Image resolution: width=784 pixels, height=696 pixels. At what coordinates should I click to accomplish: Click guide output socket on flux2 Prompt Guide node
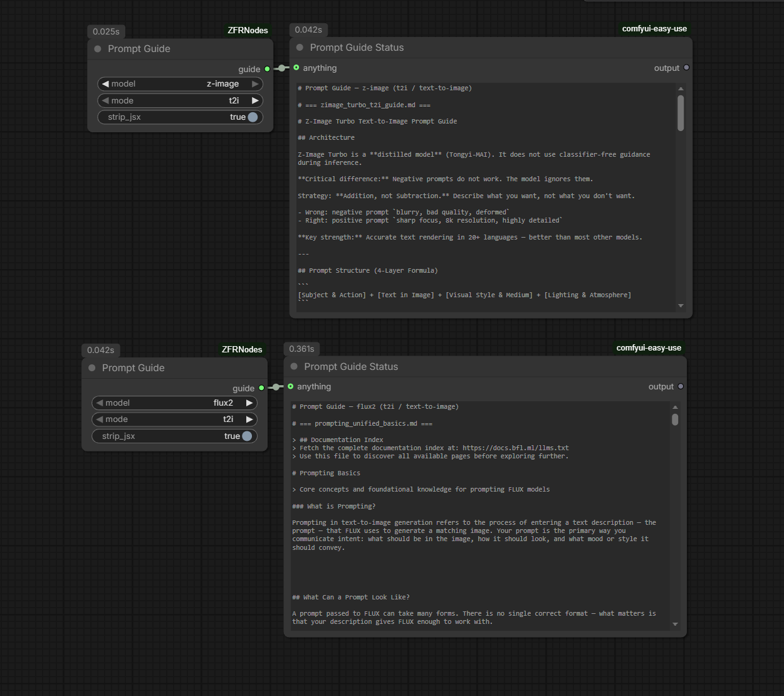[x=262, y=388]
